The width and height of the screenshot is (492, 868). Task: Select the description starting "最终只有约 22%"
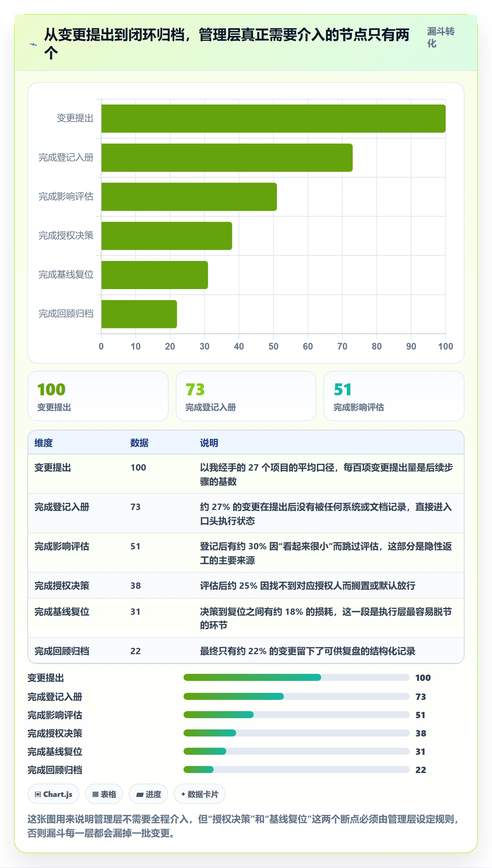[307, 651]
